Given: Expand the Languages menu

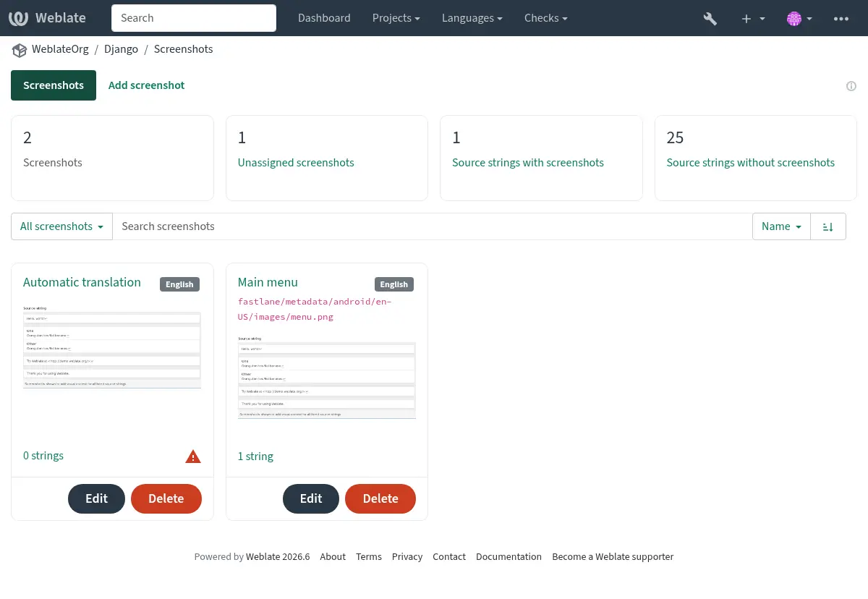Looking at the screenshot, I should pyautogui.click(x=473, y=18).
